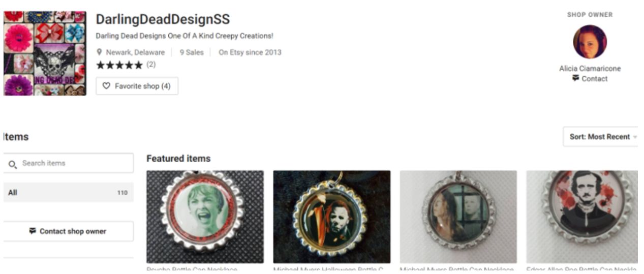
Task: Click the five-star rating icons
Action: (119, 65)
